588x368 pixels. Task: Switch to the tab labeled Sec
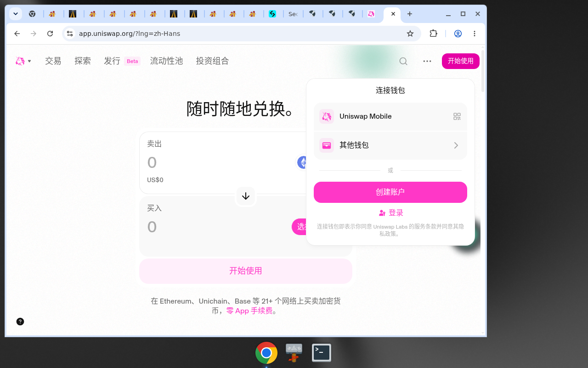coord(293,14)
